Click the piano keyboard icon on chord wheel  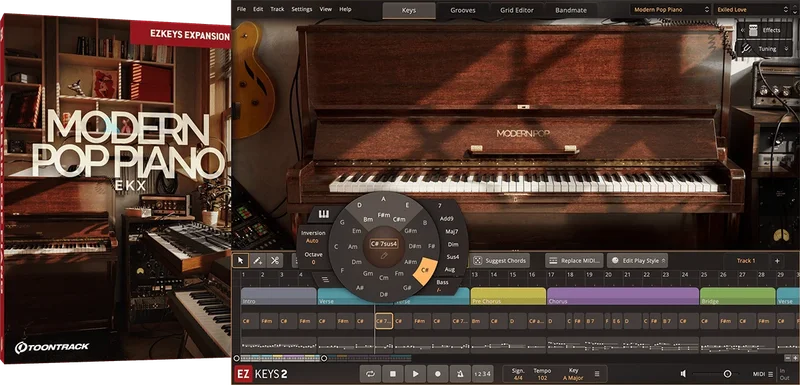(x=324, y=214)
